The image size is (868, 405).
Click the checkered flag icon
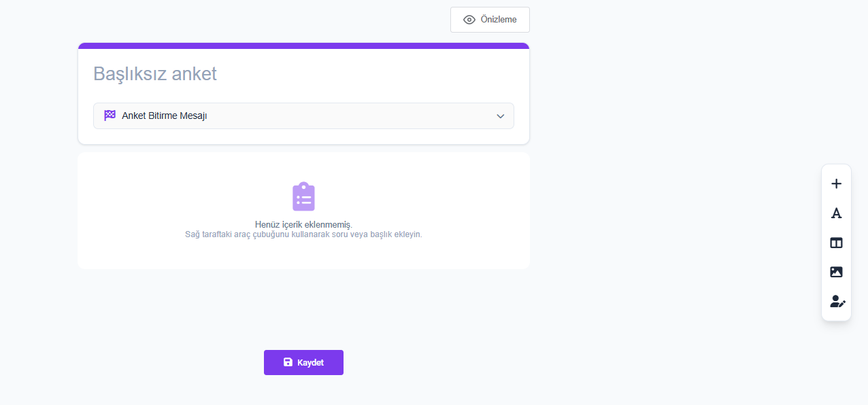click(110, 116)
